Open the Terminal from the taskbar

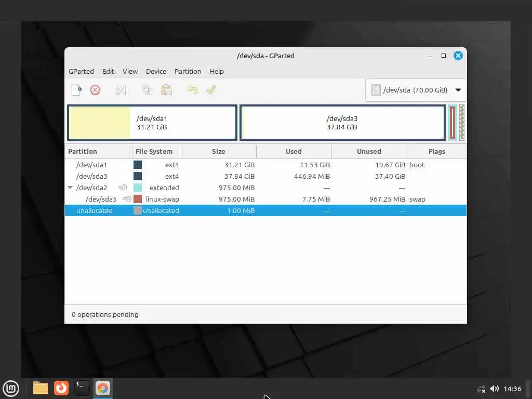click(x=82, y=389)
